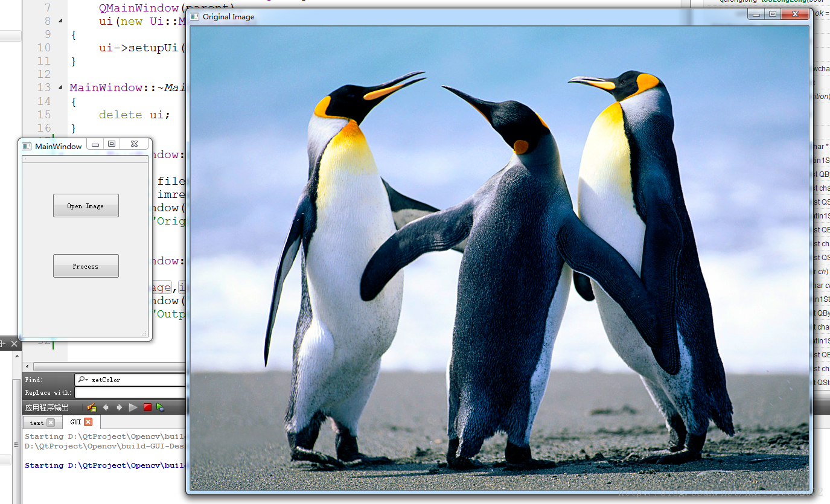Close the test output tab
This screenshot has width=830, height=504.
(51, 423)
